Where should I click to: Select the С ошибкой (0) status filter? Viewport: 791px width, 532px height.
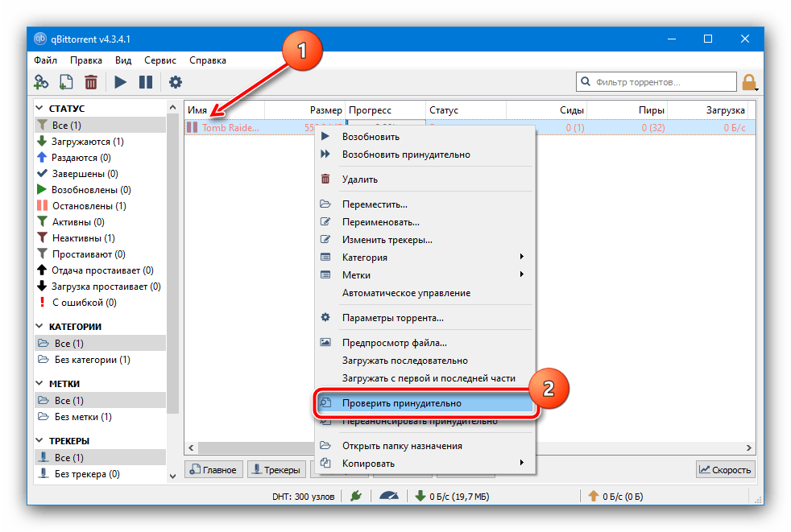pos(100,303)
